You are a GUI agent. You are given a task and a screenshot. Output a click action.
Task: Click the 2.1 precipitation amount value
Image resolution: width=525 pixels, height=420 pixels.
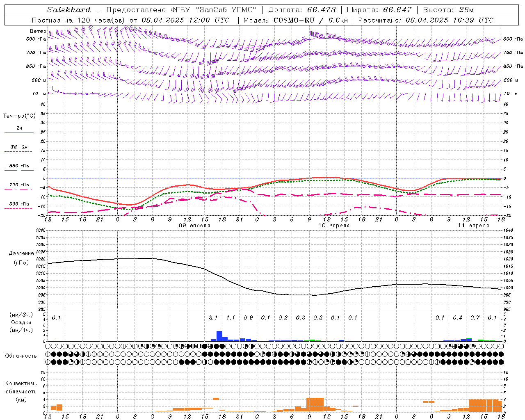pos(213,317)
